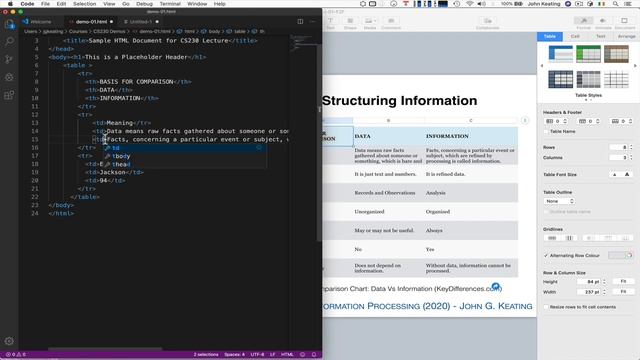
Task: Open the footer rows count popup
Action: click(622, 121)
